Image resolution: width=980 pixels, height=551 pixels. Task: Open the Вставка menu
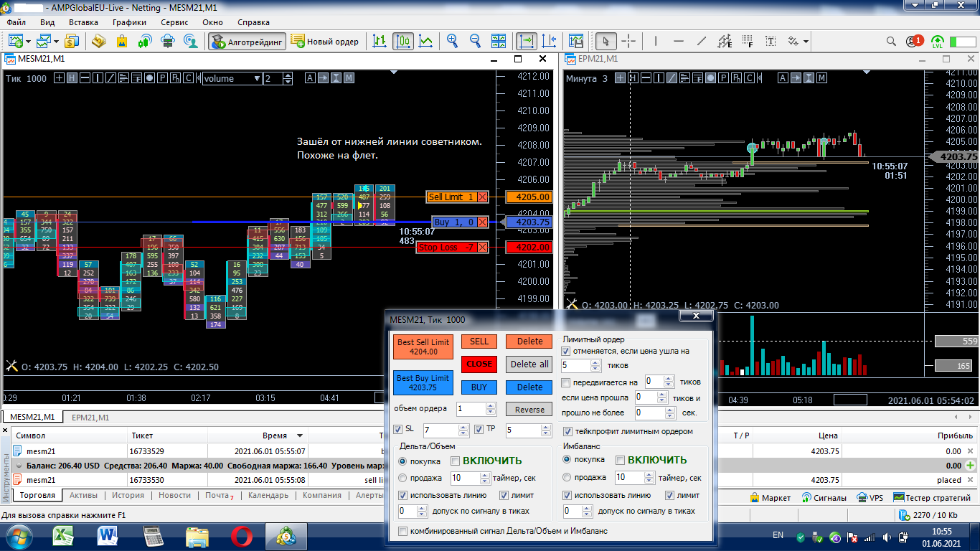tap(83, 22)
